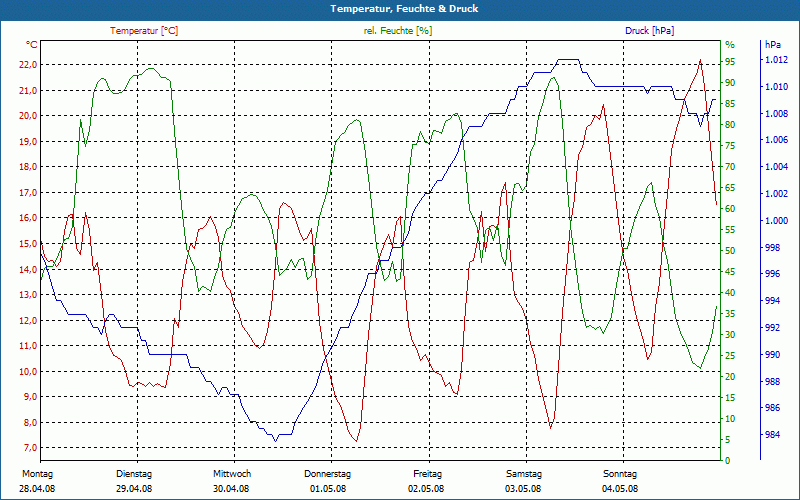Click the "Mittwoch" day label
This screenshot has width=800, height=500.
tap(232, 474)
